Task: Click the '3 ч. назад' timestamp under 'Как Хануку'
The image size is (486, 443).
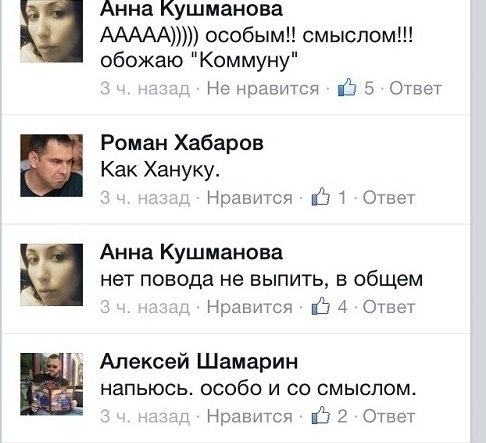Action: click(145, 198)
